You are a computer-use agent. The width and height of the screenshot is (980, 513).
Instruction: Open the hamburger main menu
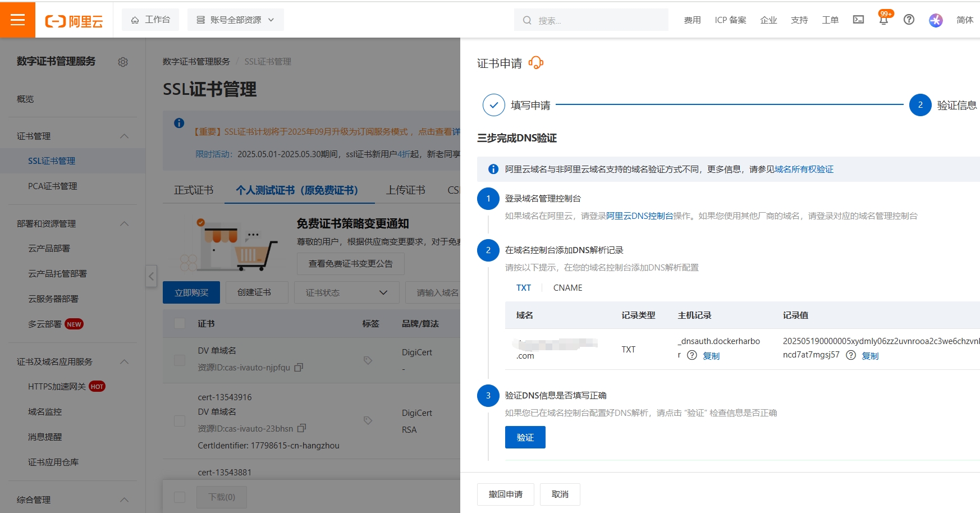tap(17, 20)
